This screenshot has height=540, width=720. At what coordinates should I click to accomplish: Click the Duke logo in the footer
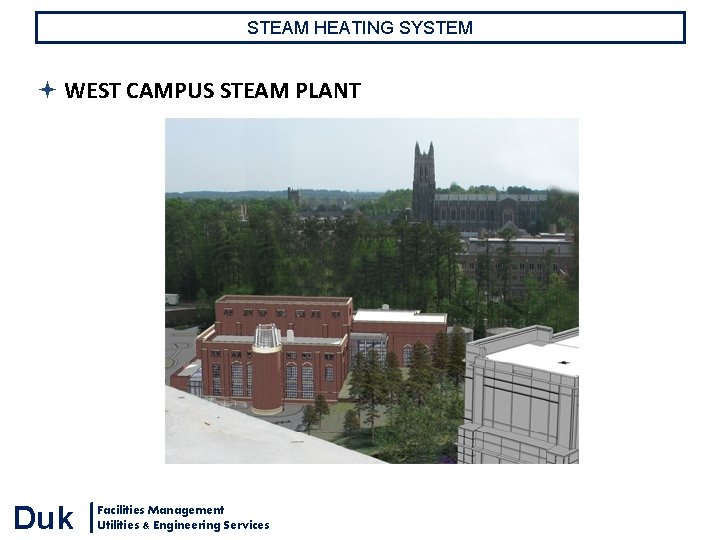pos(43,518)
